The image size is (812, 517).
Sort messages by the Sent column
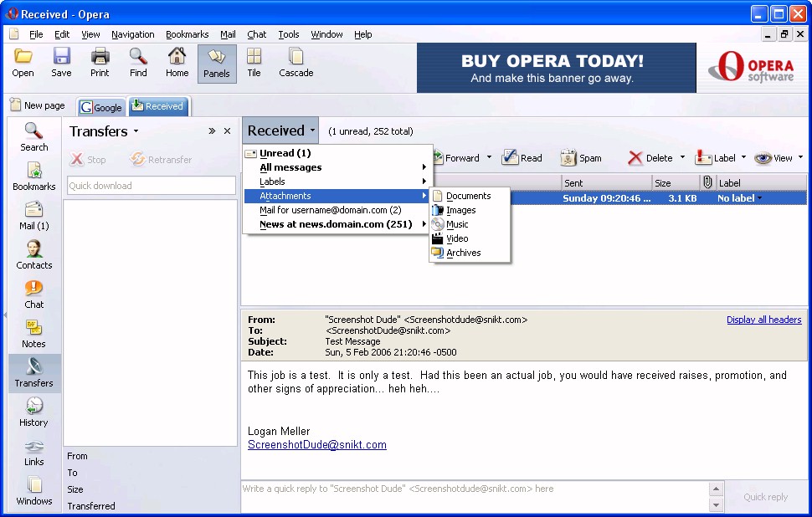pyautogui.click(x=606, y=182)
